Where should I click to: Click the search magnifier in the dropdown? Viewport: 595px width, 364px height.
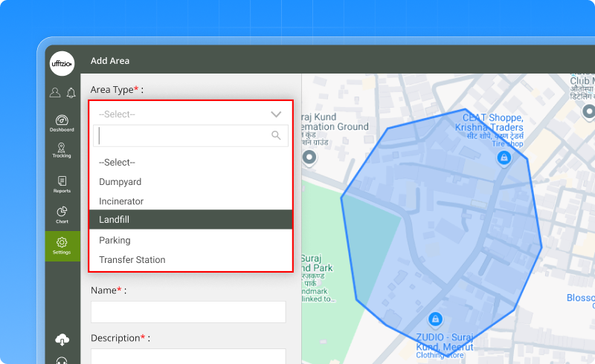(276, 135)
